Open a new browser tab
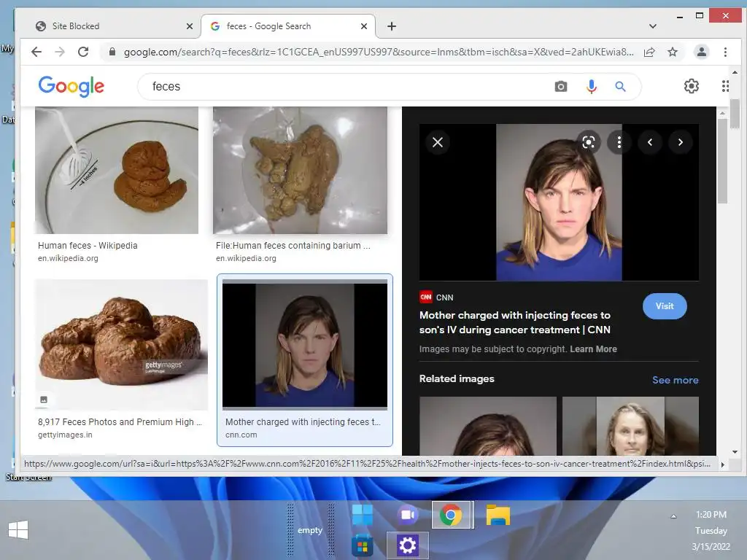Viewport: 747px width, 560px height. (x=392, y=26)
